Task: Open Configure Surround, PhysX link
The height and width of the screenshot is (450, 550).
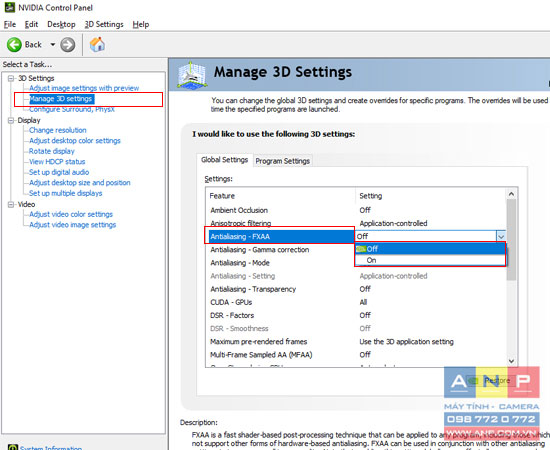Action: click(x=72, y=109)
